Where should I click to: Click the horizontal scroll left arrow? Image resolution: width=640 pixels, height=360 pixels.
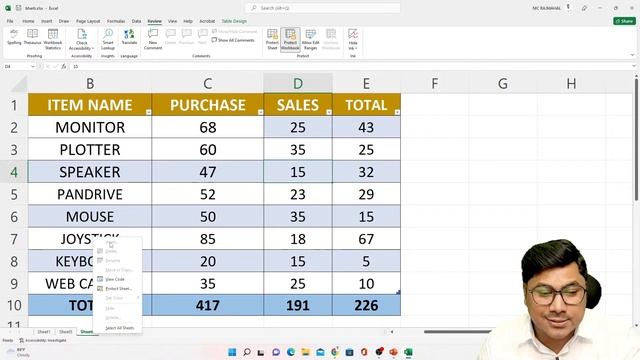tap(392, 332)
